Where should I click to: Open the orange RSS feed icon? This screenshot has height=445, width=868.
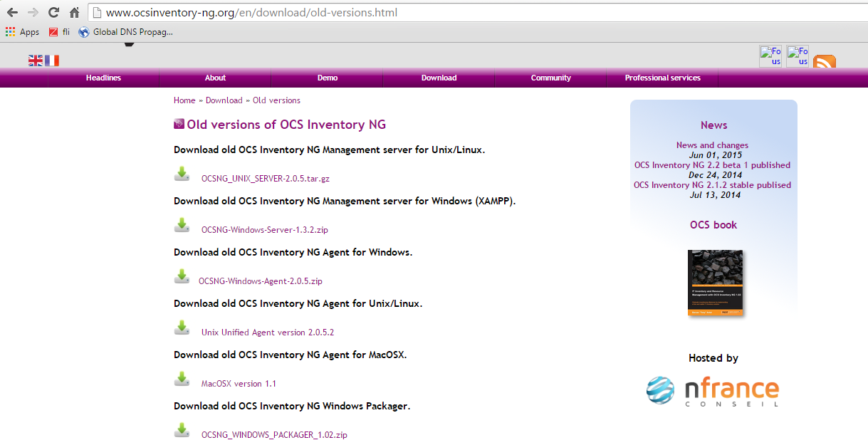pos(824,62)
